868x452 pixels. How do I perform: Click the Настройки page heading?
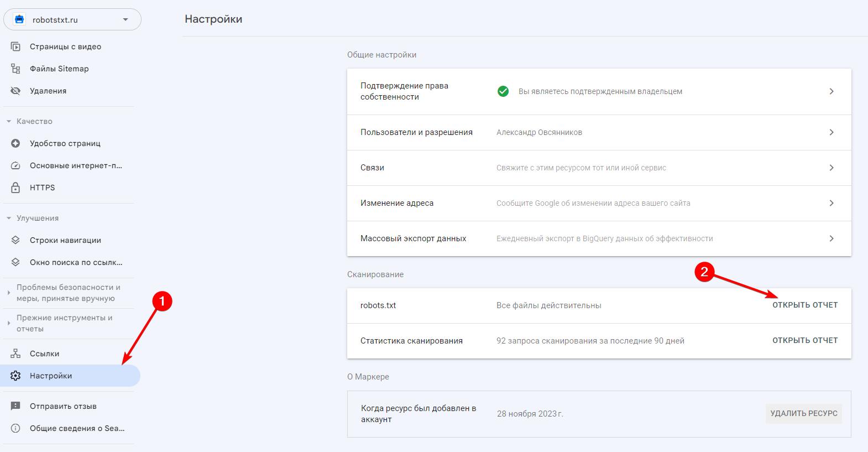pos(213,19)
